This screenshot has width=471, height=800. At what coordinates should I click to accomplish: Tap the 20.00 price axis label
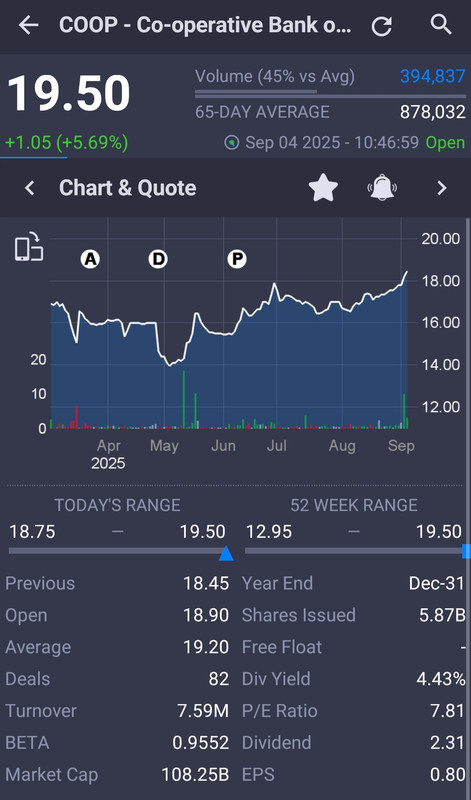[441, 239]
